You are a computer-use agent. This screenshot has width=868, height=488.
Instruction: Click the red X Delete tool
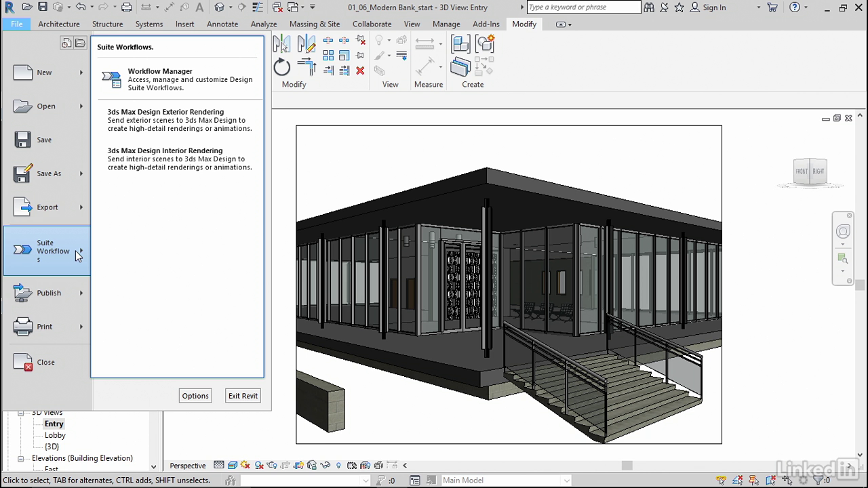(360, 70)
